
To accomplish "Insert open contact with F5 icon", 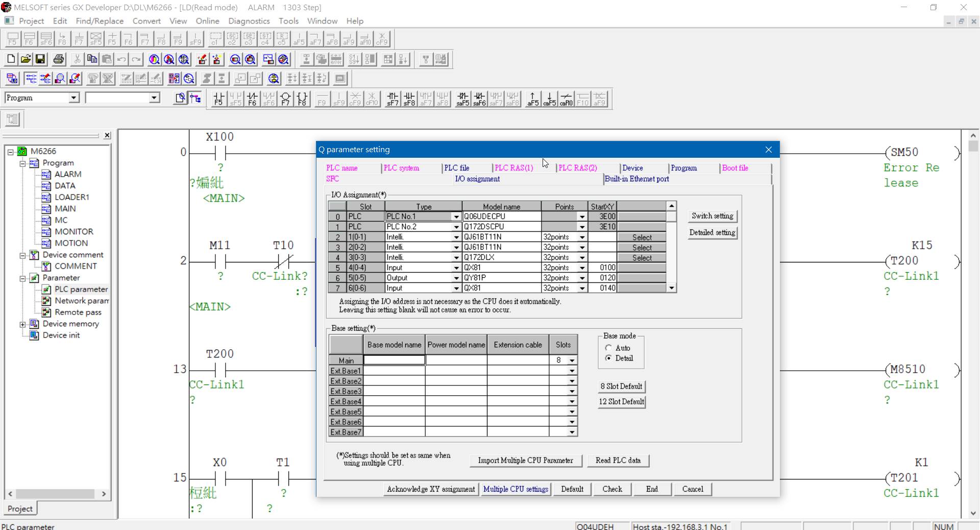I will click(x=218, y=99).
